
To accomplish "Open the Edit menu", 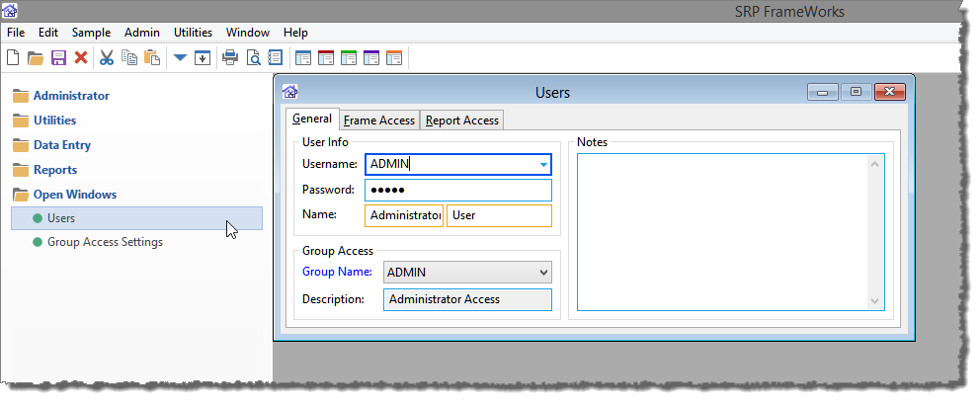I will [48, 33].
